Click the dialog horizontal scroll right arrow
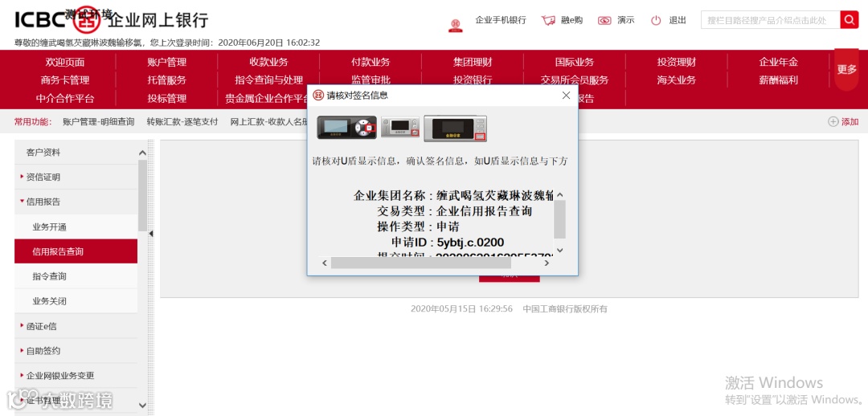868x416 pixels. click(547, 263)
